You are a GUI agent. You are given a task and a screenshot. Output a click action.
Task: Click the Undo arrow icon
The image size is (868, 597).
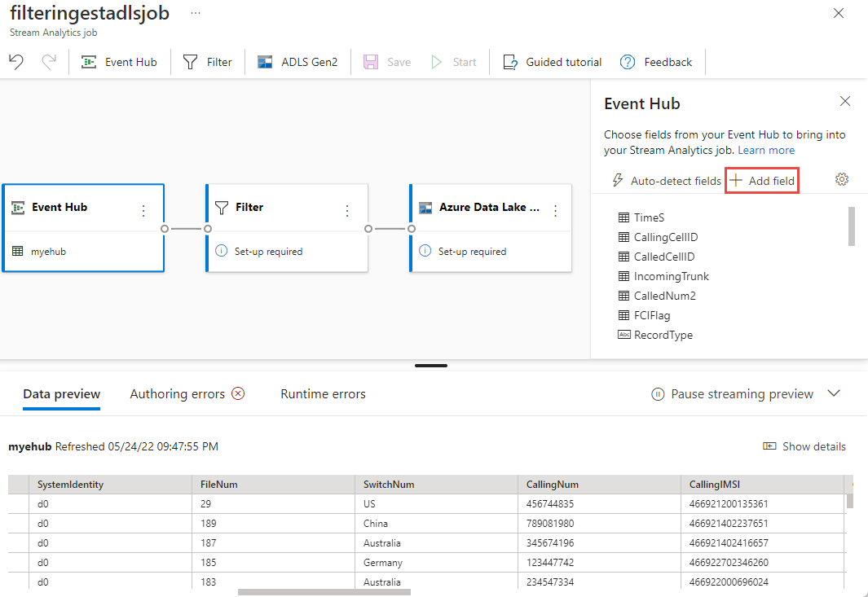click(16, 62)
